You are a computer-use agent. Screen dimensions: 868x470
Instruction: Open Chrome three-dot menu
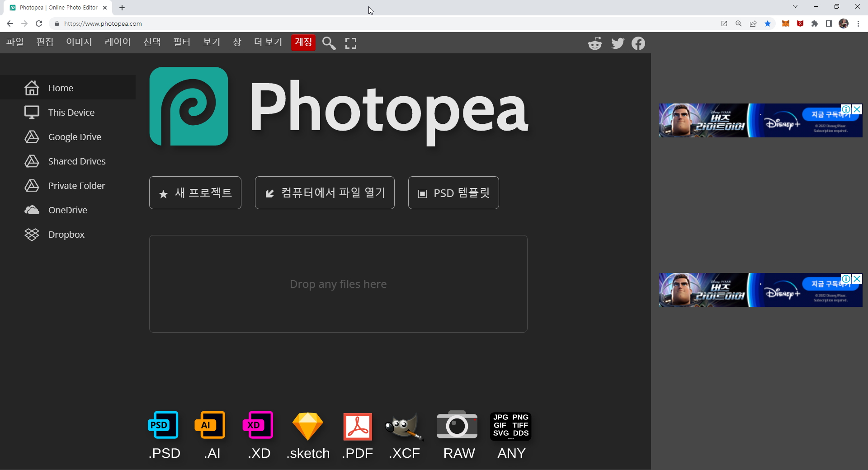pyautogui.click(x=858, y=23)
